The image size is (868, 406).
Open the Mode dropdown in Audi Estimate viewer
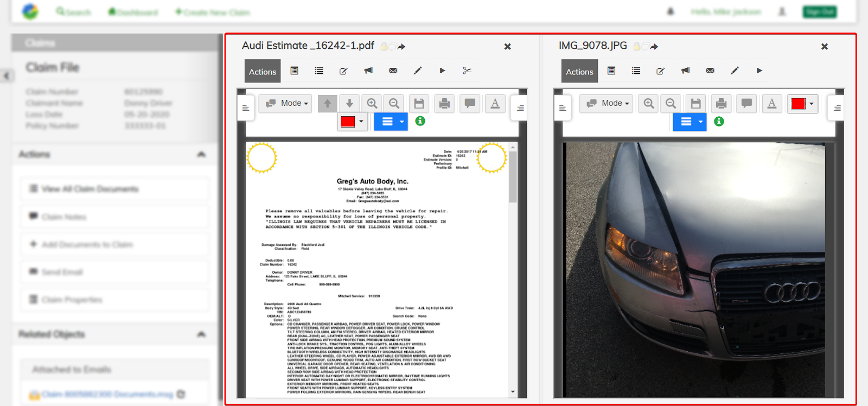click(x=286, y=103)
